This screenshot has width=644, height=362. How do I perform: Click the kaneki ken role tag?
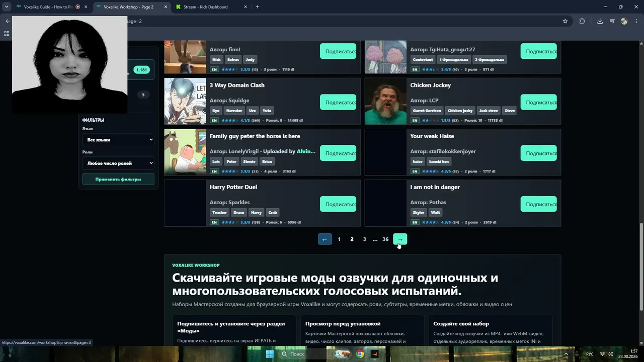pyautogui.click(x=439, y=161)
